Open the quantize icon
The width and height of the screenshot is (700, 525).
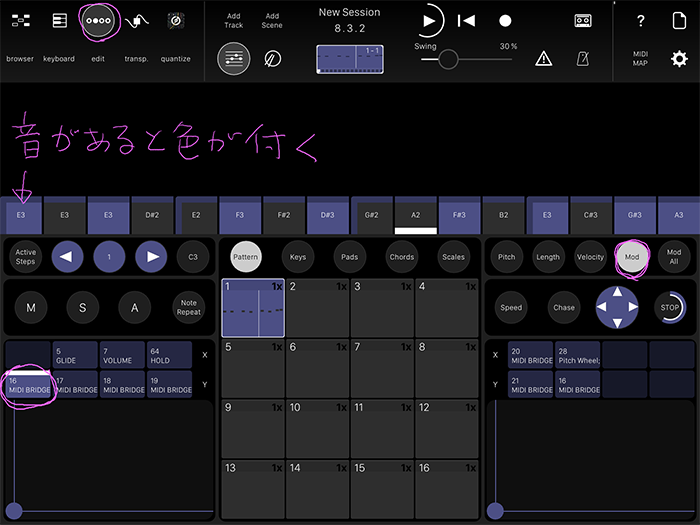point(176,21)
